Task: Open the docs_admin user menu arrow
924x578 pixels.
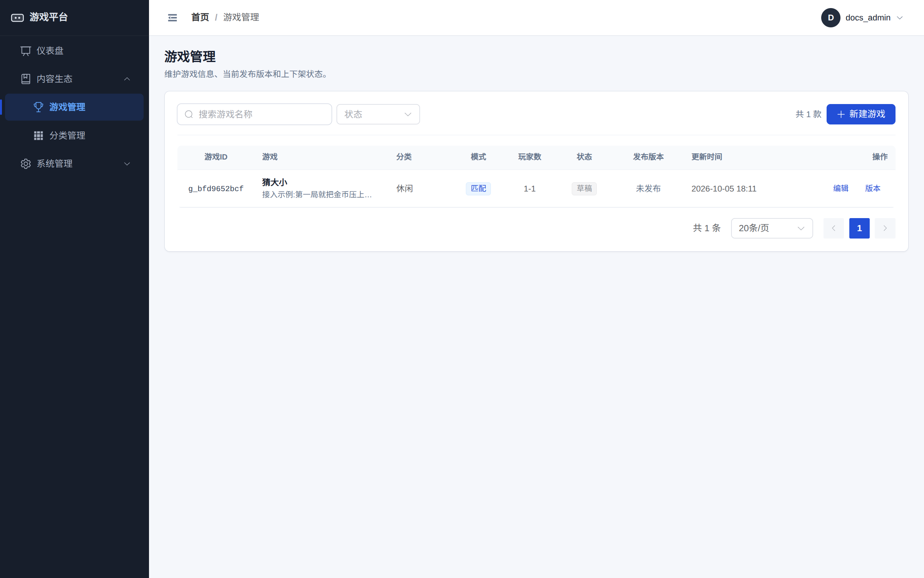Action: point(900,18)
